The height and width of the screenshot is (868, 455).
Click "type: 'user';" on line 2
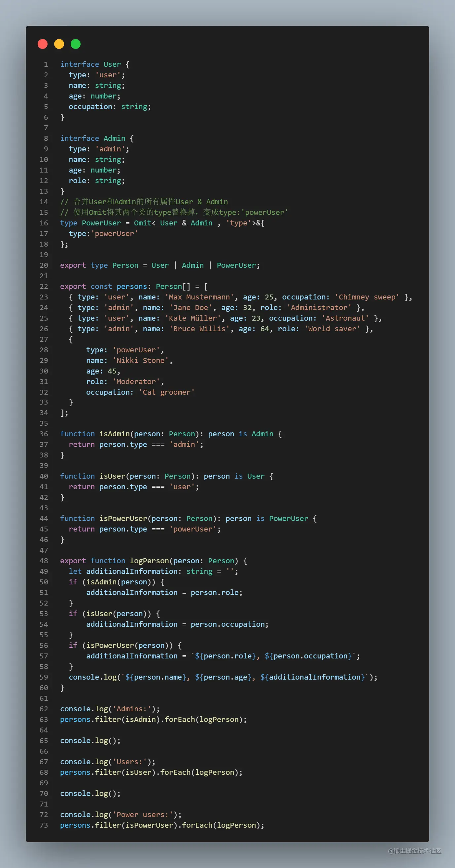point(97,75)
